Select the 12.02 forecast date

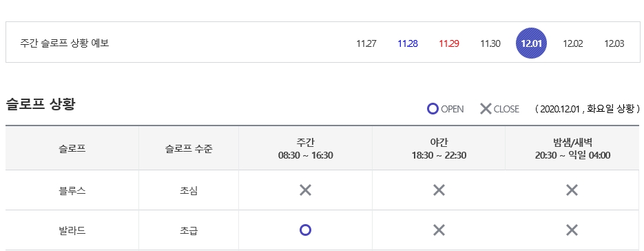pos(572,43)
